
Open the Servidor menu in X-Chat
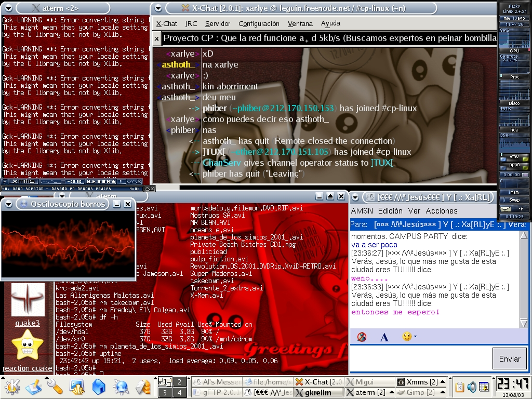[x=218, y=23]
